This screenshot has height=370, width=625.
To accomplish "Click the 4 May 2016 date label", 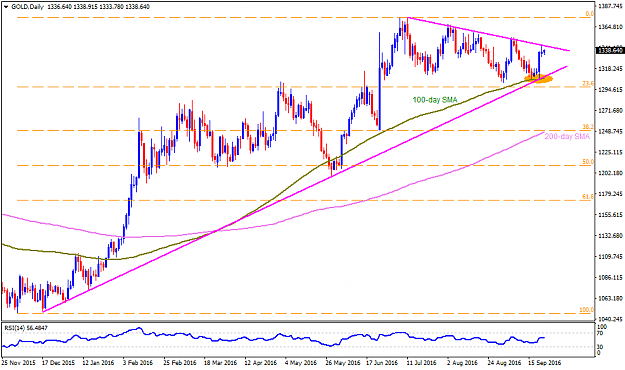I will pos(302,363).
